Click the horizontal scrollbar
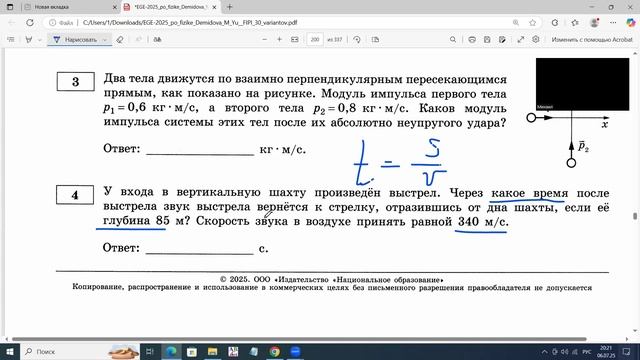 point(299,339)
